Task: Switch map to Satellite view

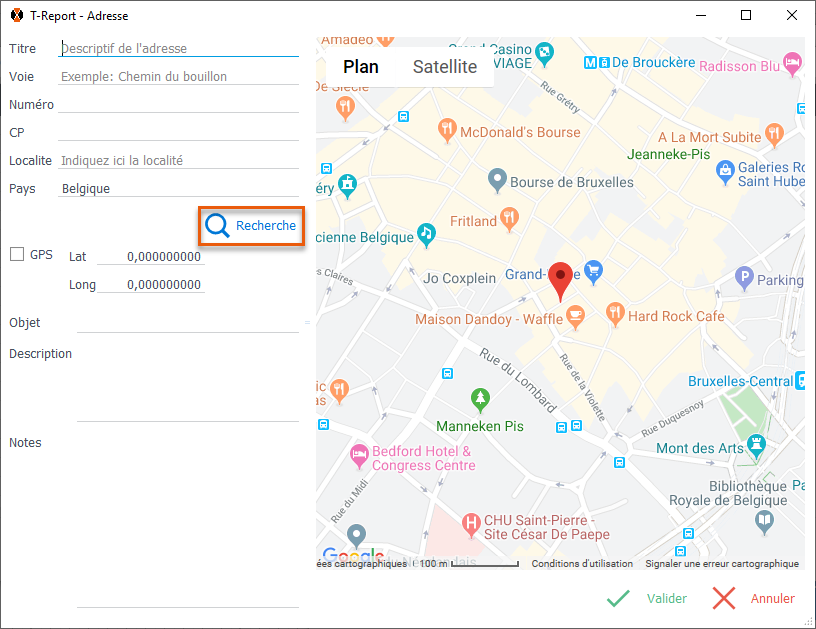Action: coord(445,67)
